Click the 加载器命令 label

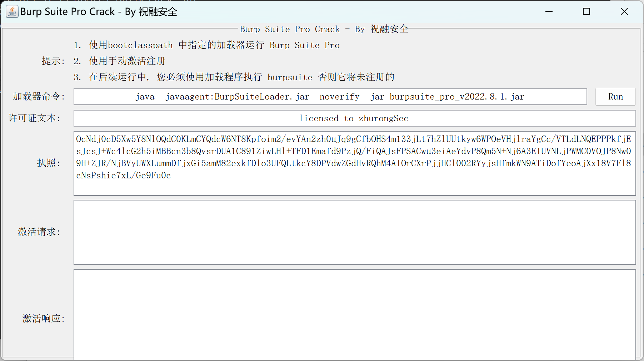(x=39, y=96)
